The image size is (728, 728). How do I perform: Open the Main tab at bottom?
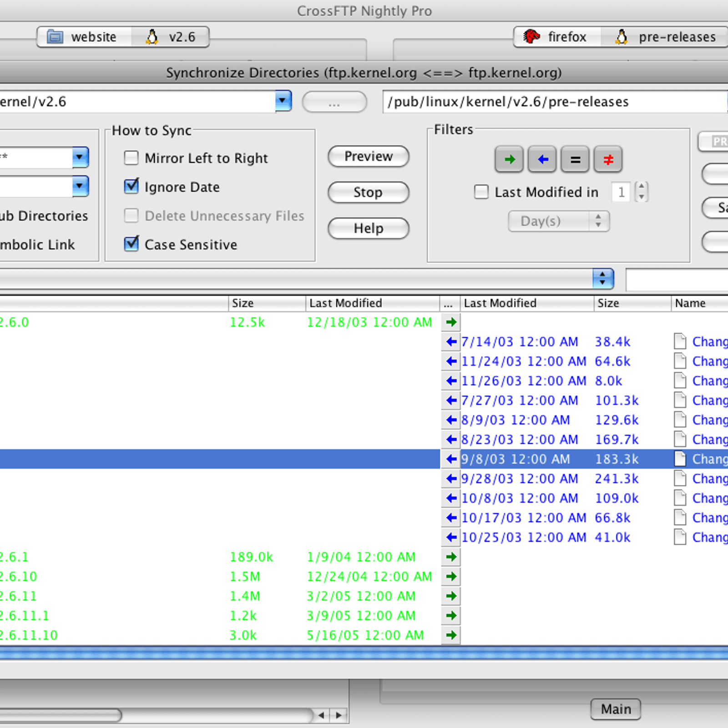click(616, 709)
